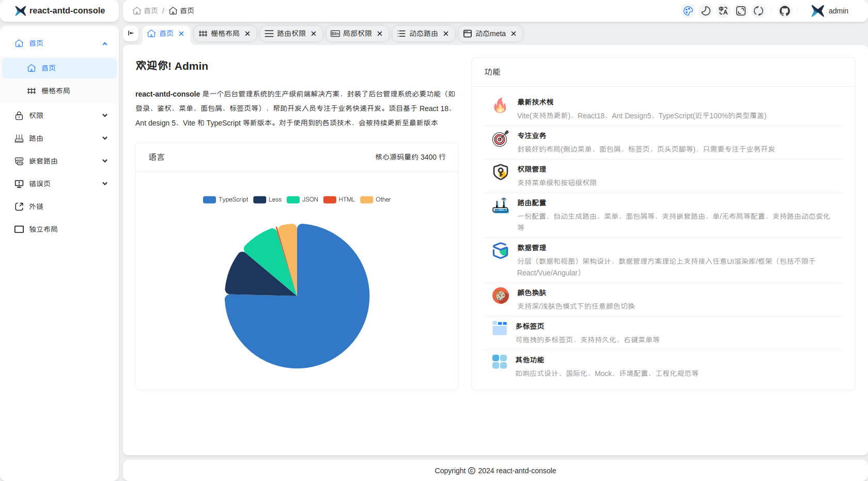Close the 栅格布局 tab

click(x=247, y=34)
